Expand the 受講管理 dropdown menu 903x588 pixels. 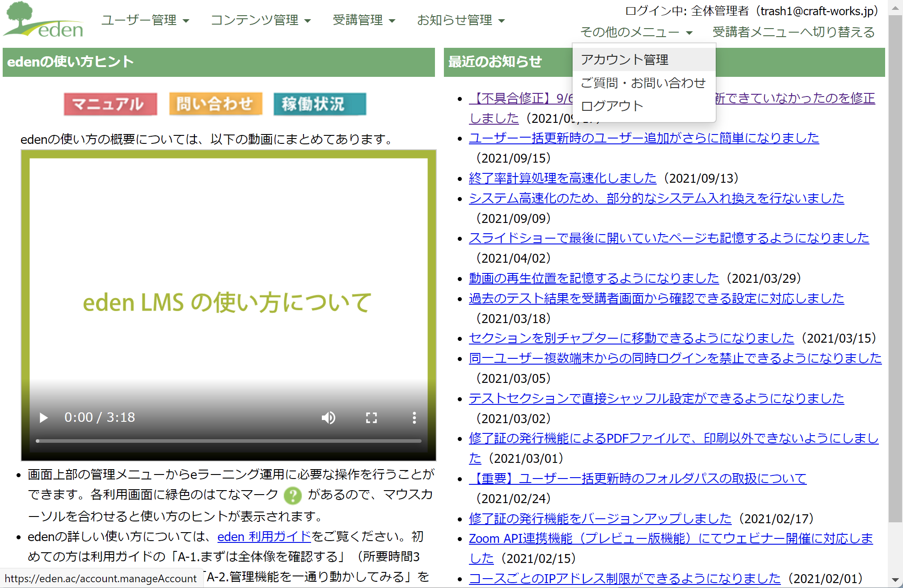[364, 20]
